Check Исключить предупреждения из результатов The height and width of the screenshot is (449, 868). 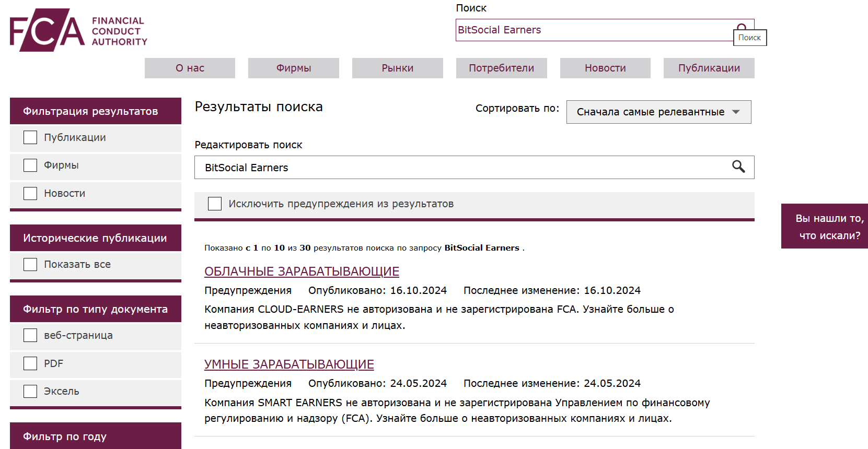[x=215, y=204]
